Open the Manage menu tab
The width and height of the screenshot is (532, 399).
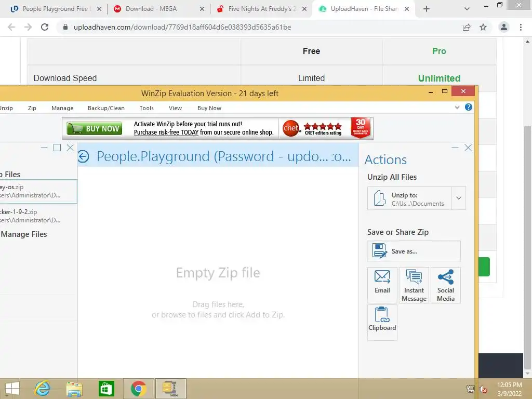[62, 108]
